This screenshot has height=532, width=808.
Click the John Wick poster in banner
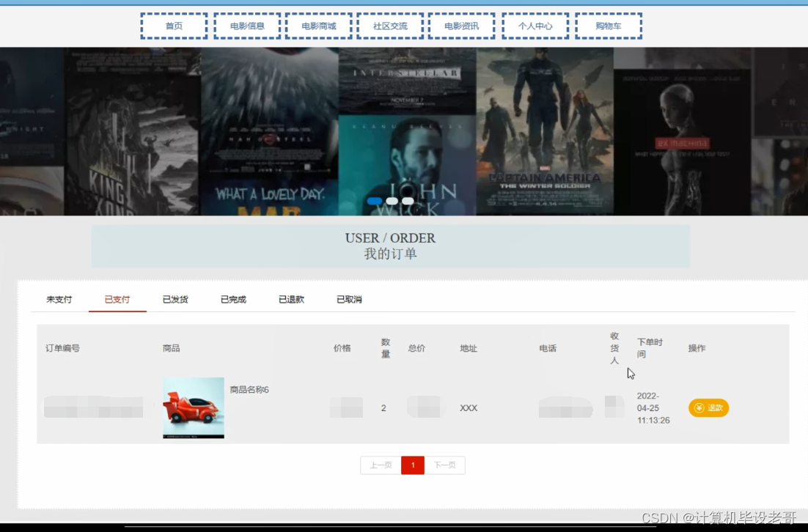[407, 165]
